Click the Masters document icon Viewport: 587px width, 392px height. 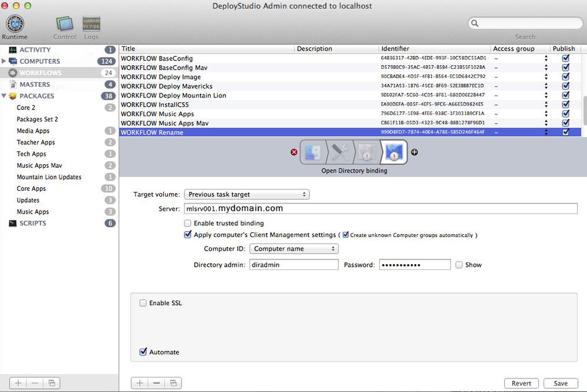[x=13, y=85]
